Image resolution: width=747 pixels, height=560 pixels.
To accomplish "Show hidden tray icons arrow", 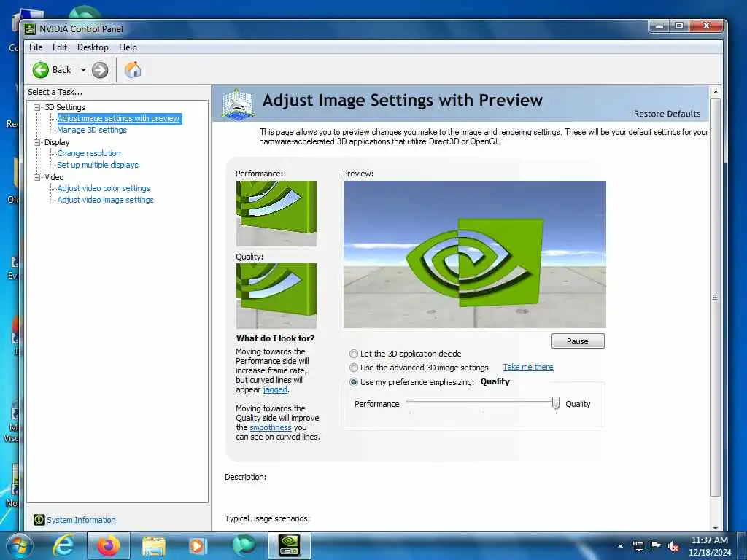I will tap(620, 546).
